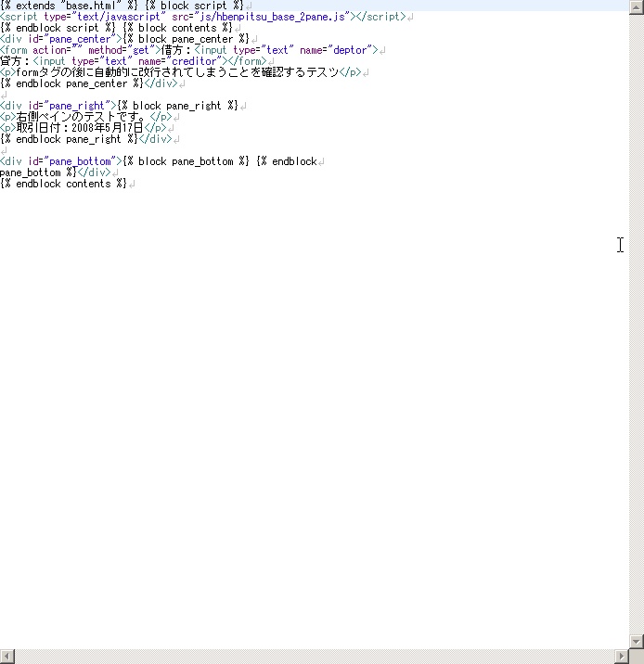
Task: Click the 'deptor' name attribute value
Action: 350,50
